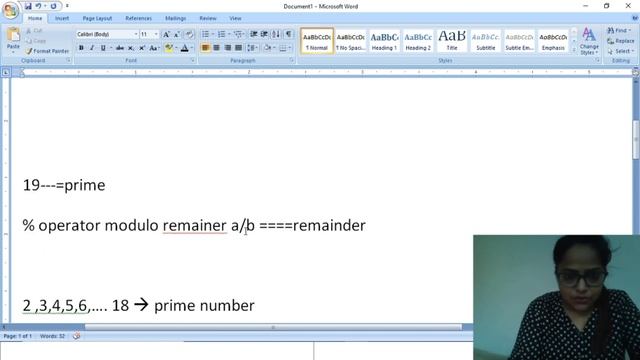Screen dimensions: 640x360
Task: Click the proofing errors status bar icon
Action: (x=76, y=336)
